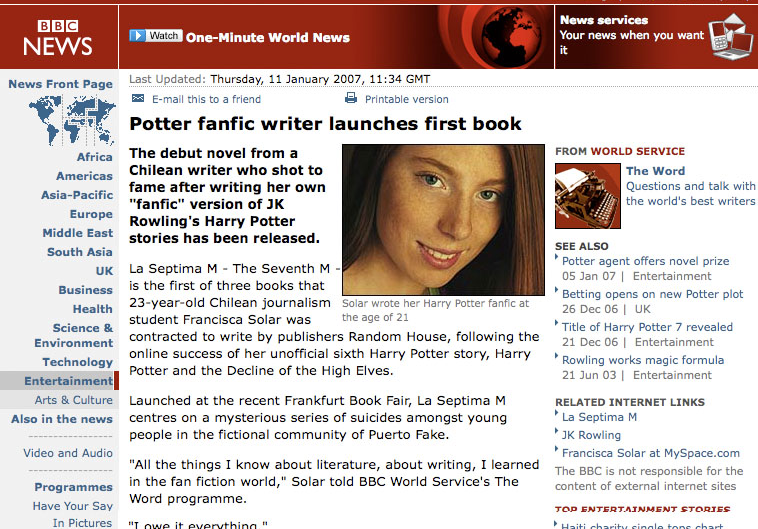Open the La Septima M related link
758x529 pixels.
pyautogui.click(x=599, y=417)
